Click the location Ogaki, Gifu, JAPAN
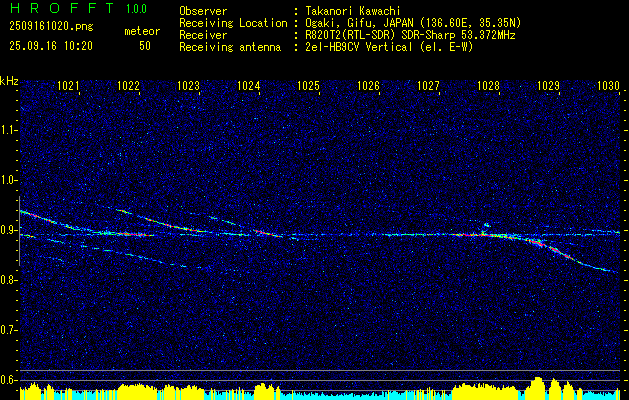Viewport: 629px width, 400px height. pos(357,23)
